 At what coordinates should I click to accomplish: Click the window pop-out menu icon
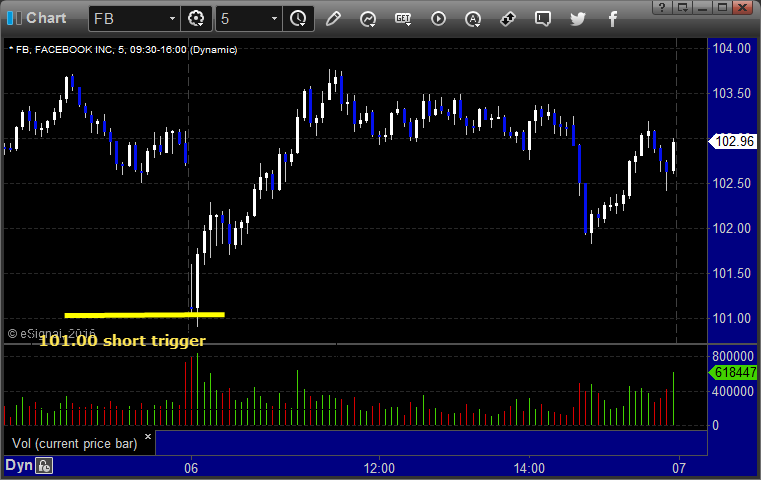pos(683,7)
